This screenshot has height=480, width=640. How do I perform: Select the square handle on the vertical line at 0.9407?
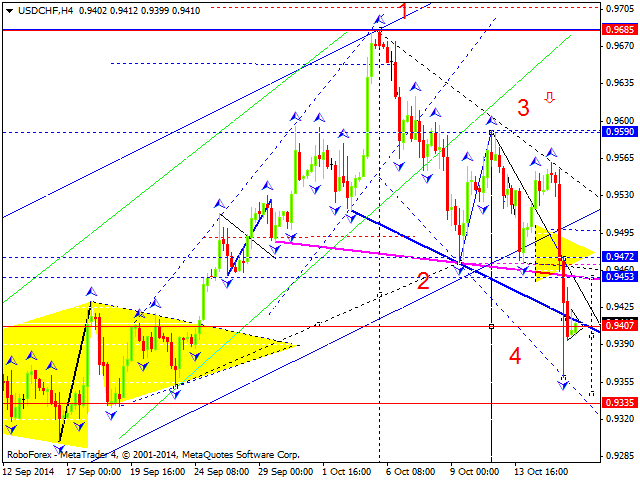point(491,326)
